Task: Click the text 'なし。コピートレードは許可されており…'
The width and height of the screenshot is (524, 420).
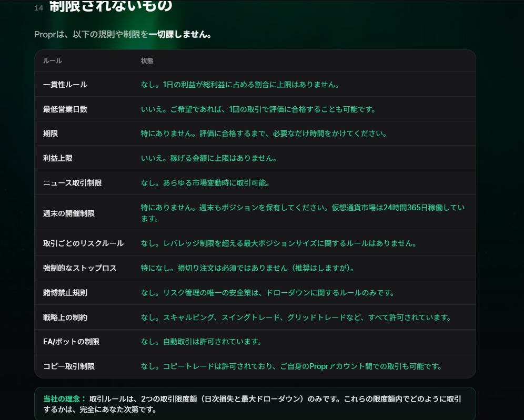Action: [x=292, y=366]
